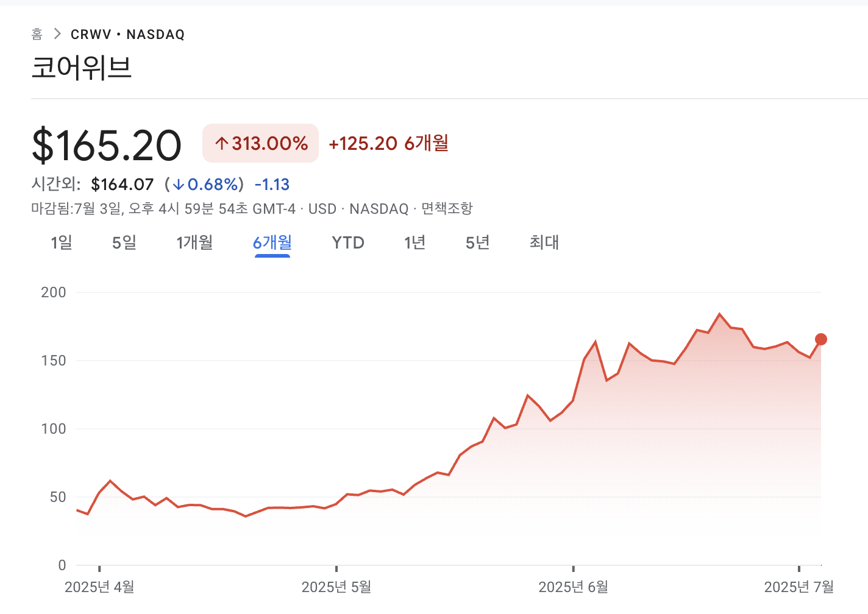Click the CRWV · NASDAQ breadcrumb text
Viewport: 868px width, 614px height.
click(127, 35)
